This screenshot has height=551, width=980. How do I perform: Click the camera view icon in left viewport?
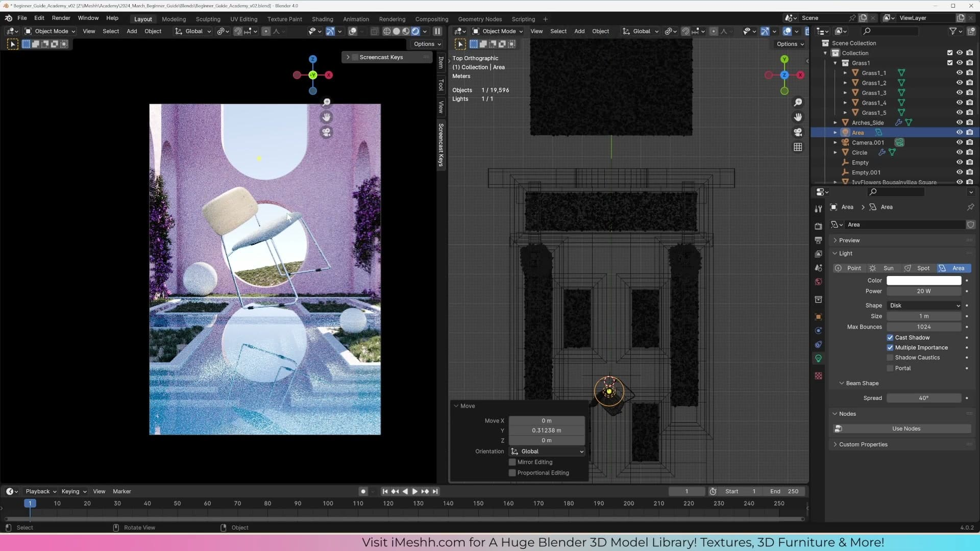pyautogui.click(x=326, y=132)
